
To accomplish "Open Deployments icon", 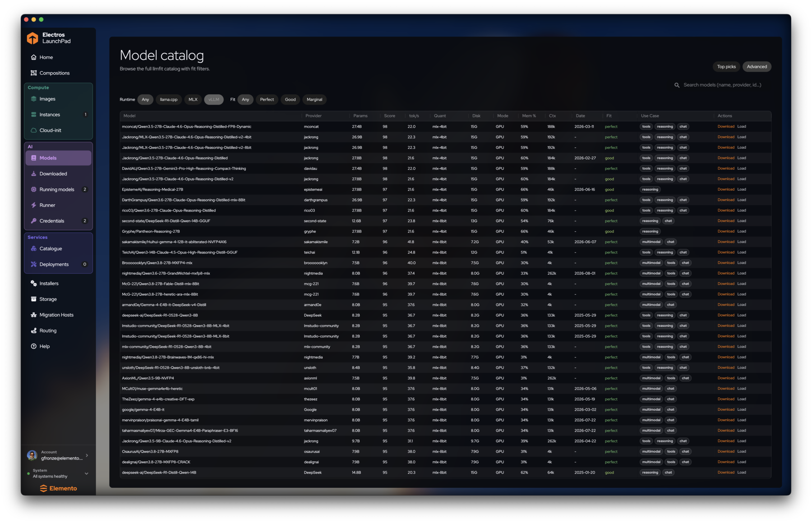I will click(x=33, y=264).
